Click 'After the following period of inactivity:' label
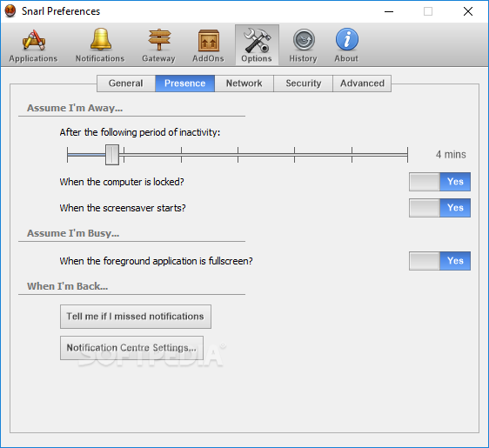489x448 pixels. click(140, 132)
